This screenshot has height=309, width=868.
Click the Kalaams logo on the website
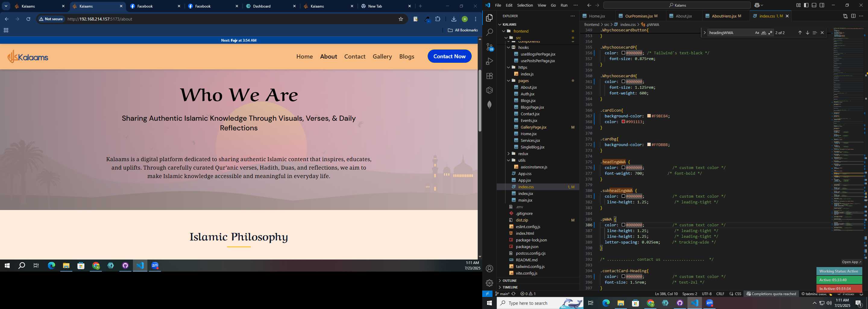[x=28, y=57]
